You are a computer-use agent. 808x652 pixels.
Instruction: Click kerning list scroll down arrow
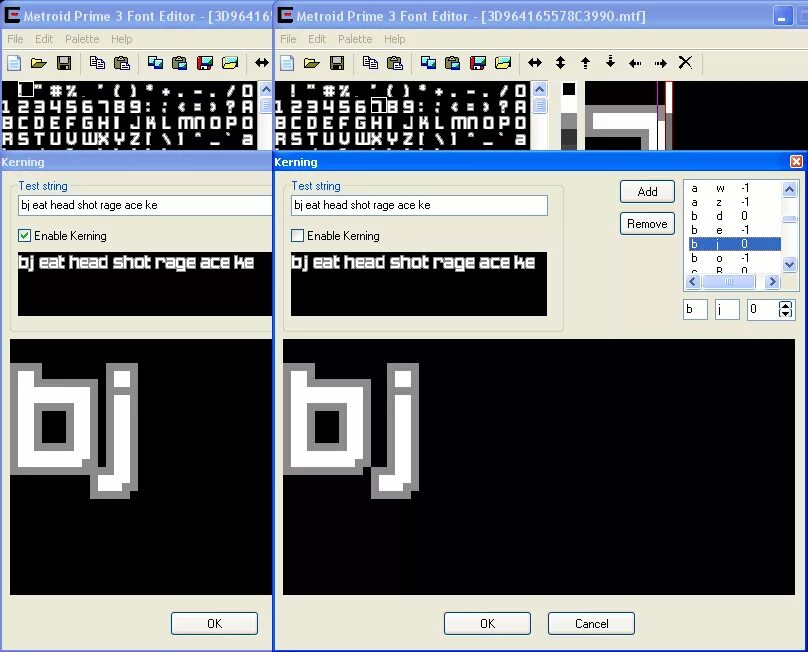[x=789, y=264]
